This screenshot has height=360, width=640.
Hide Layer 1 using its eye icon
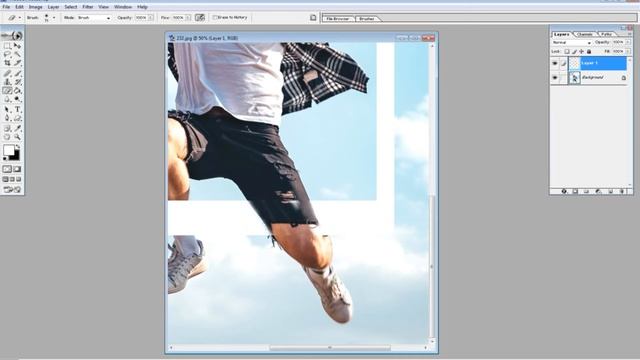point(555,63)
